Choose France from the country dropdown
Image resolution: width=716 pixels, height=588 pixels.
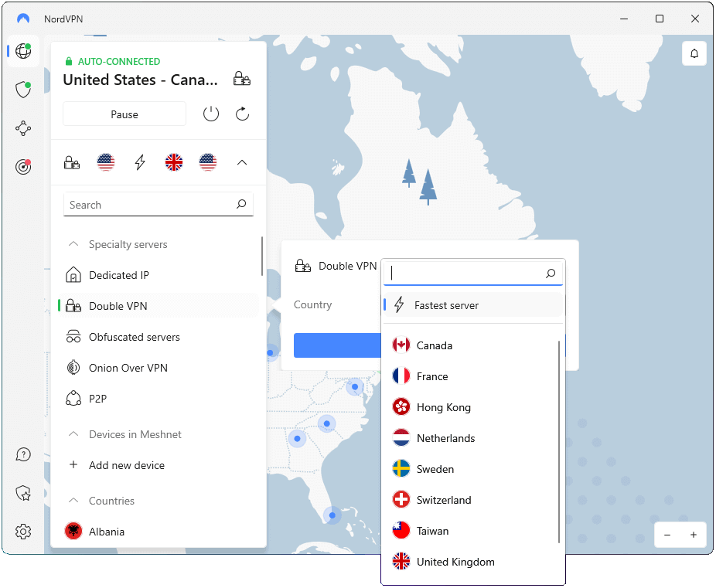coord(473,376)
